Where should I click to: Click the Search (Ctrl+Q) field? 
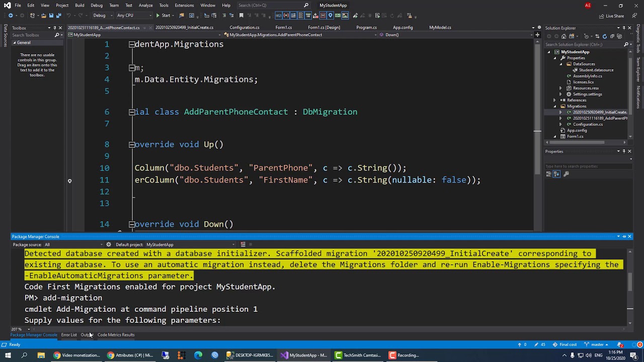point(274,5)
